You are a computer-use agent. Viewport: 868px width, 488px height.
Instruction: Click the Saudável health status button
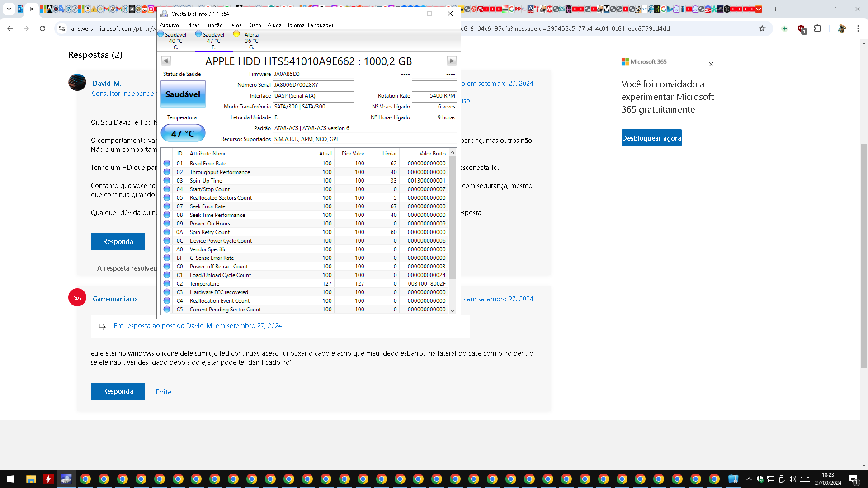click(183, 94)
